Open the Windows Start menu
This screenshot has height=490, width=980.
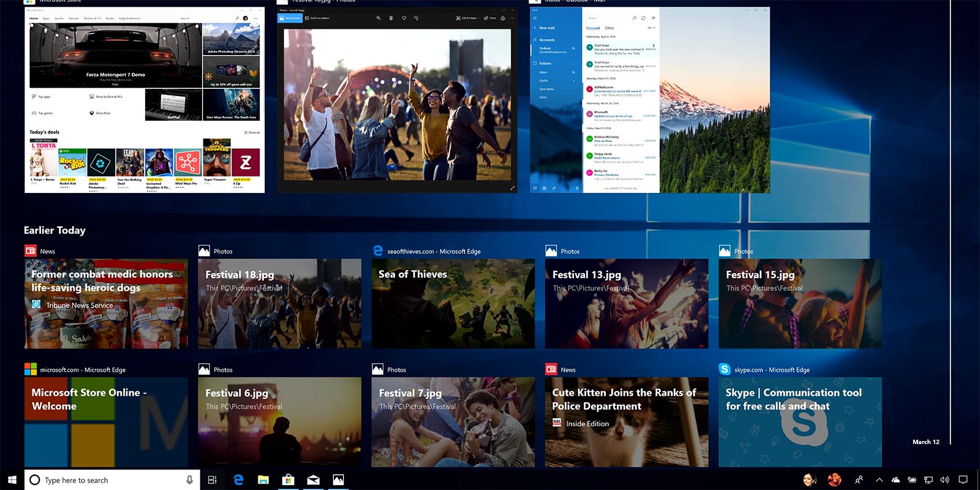click(x=12, y=480)
